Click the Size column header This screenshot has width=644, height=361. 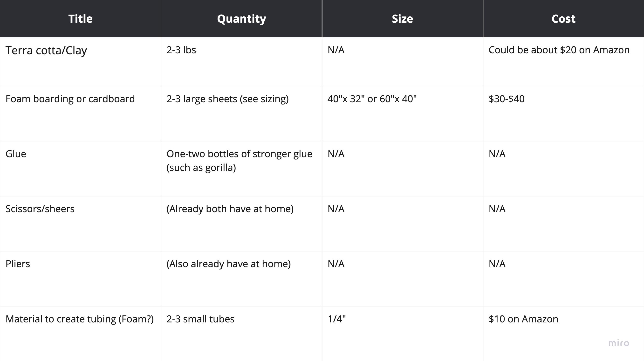click(x=402, y=19)
